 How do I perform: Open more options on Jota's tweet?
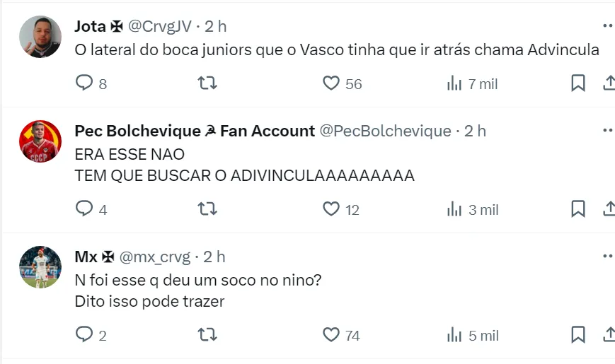608,26
